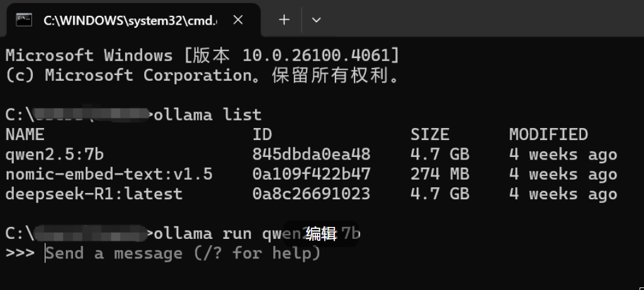Screen dimensions: 644x290
Task: Click the model ID 0a109f422b47
Action: (x=311, y=174)
